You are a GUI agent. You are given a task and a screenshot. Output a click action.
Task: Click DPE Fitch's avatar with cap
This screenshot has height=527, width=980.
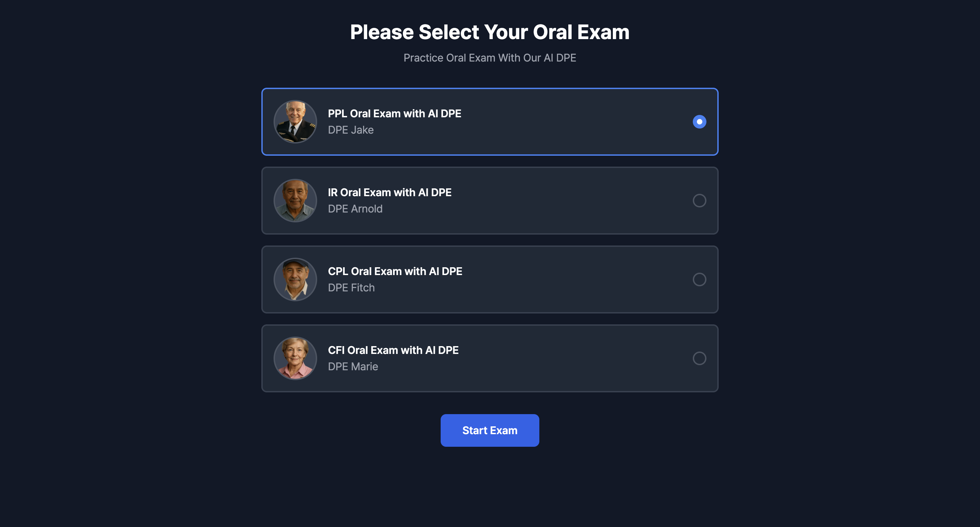(x=295, y=279)
